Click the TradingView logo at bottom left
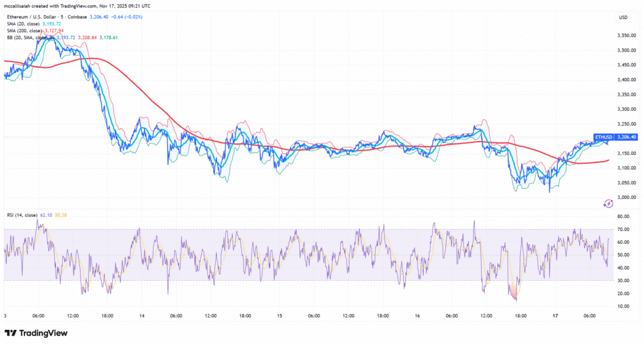This screenshot has width=644, height=345. coord(36,332)
